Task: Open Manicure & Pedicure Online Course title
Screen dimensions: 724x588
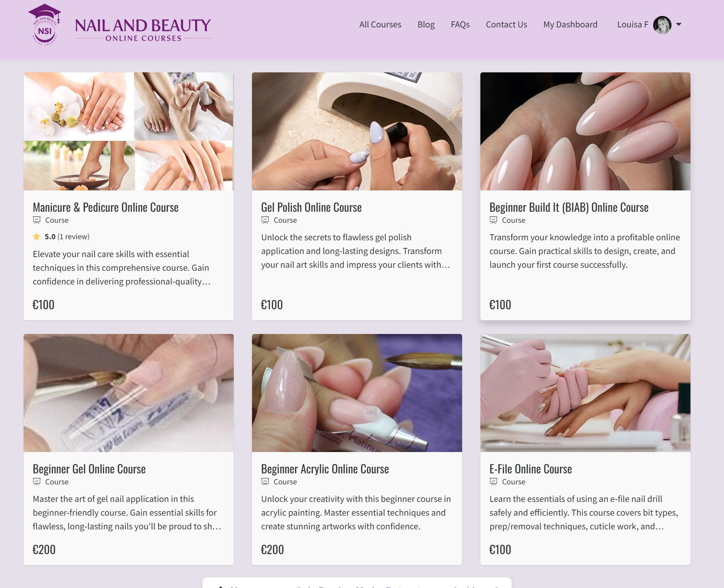Action: [x=105, y=207]
